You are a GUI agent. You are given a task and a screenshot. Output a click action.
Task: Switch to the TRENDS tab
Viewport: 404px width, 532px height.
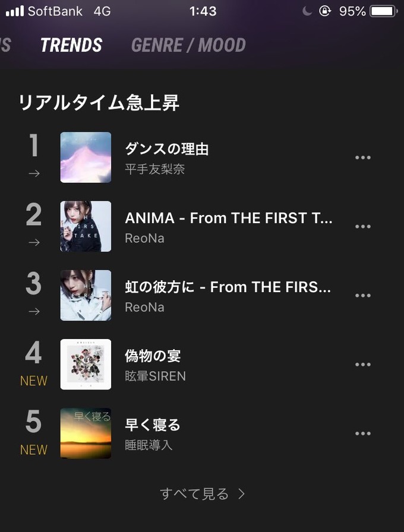click(x=71, y=45)
